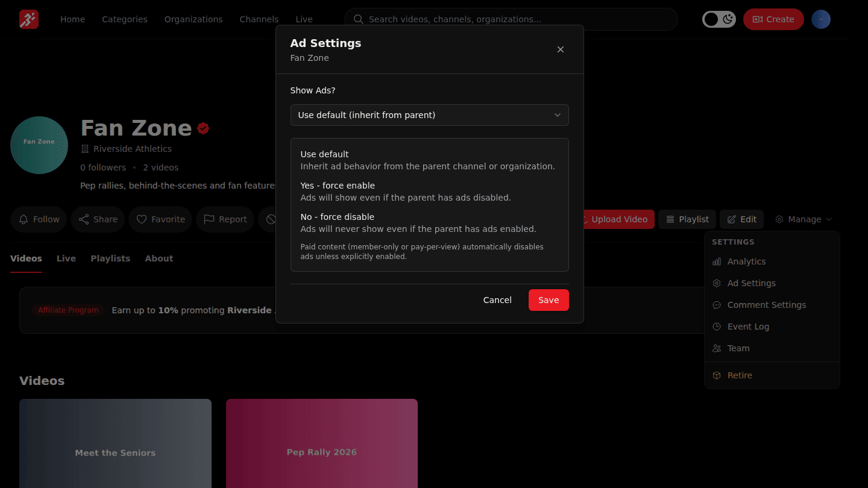Select Retire in the Manage menu

[772, 375]
